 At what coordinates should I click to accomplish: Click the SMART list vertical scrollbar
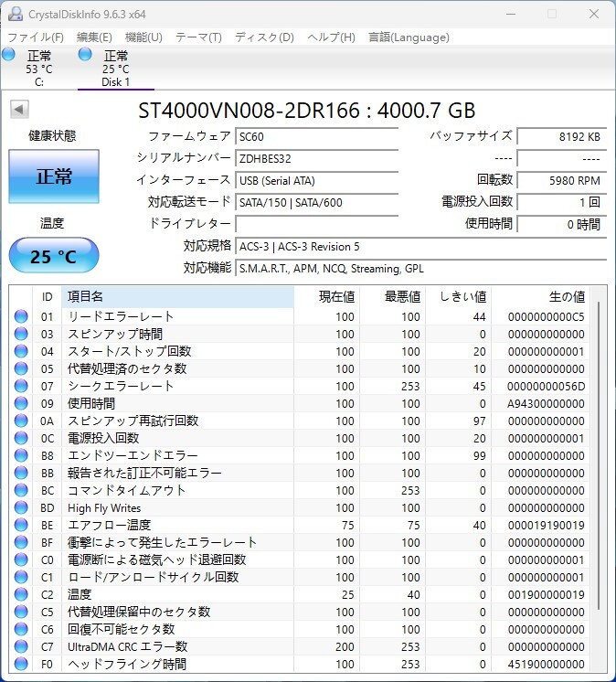599,455
